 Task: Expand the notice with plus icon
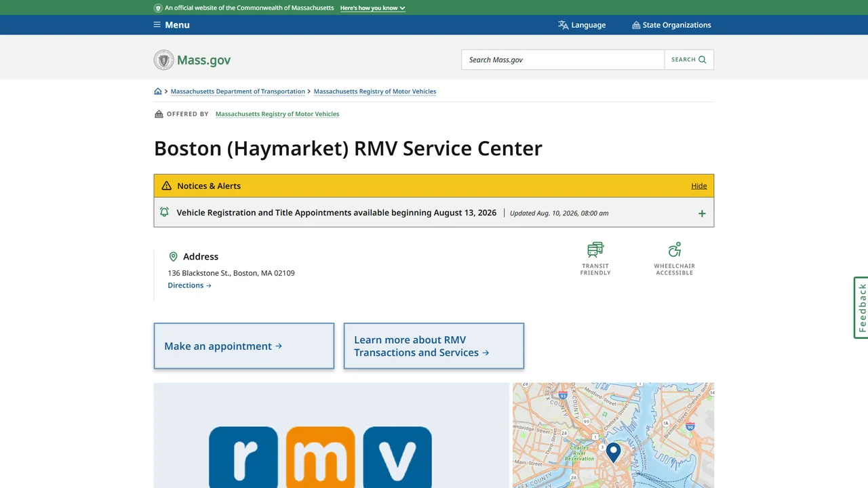point(702,213)
